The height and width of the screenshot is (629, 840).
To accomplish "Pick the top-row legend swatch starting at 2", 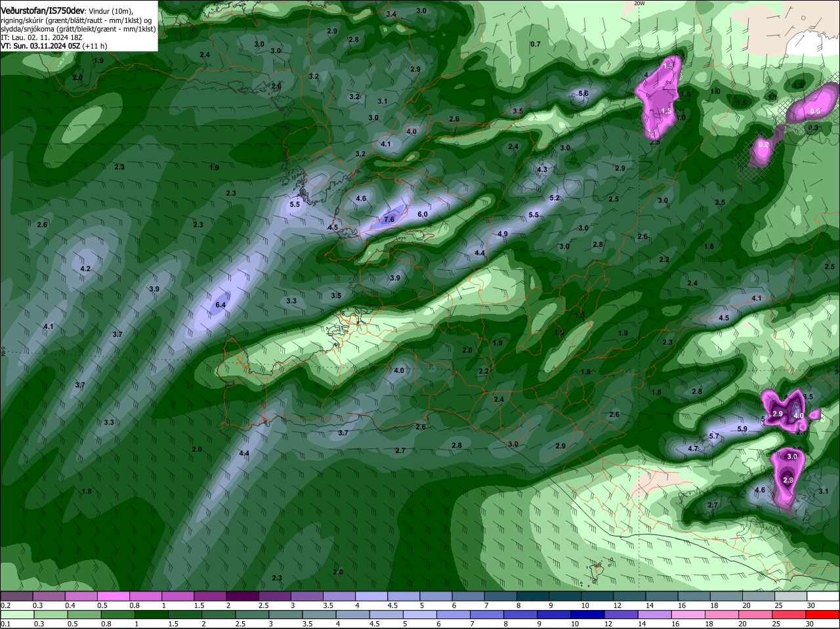I will [242, 596].
